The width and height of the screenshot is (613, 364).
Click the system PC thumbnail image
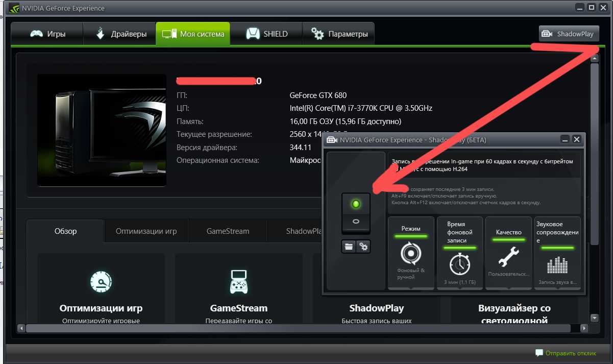click(x=102, y=130)
